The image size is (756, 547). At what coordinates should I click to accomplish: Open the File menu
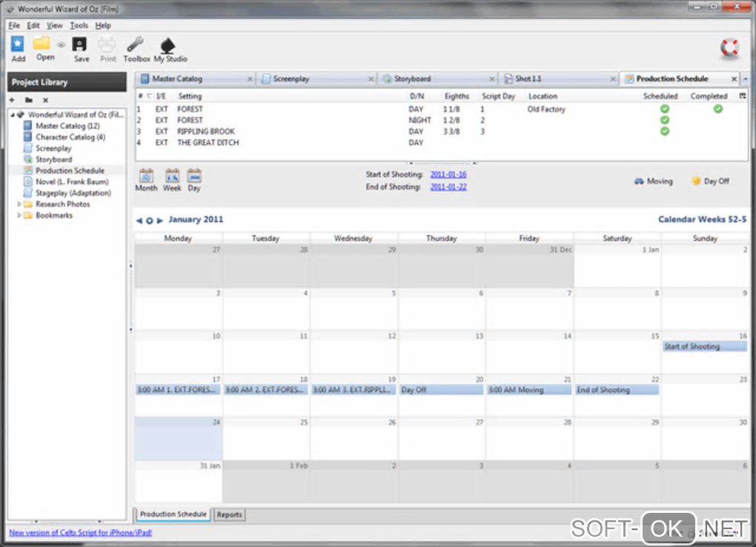tap(14, 25)
